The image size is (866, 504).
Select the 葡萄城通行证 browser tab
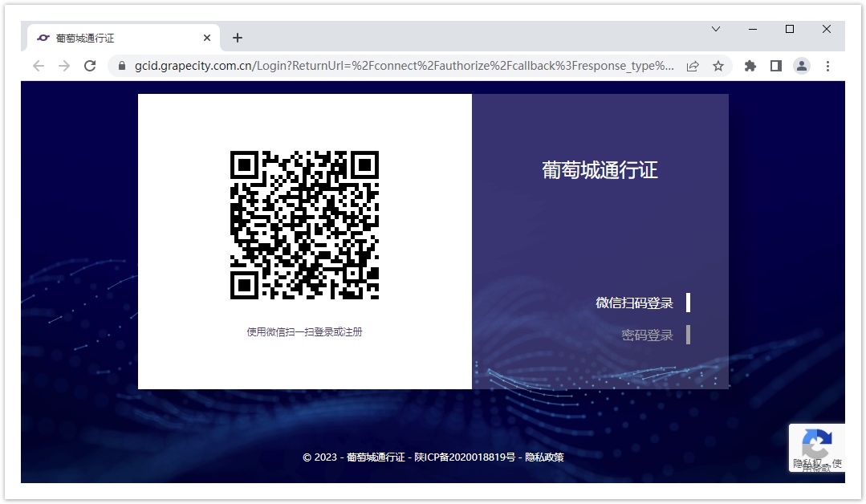coord(124,38)
